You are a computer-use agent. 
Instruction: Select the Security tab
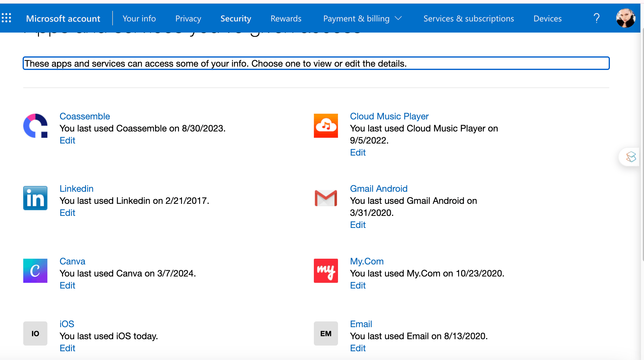pyautogui.click(x=236, y=18)
